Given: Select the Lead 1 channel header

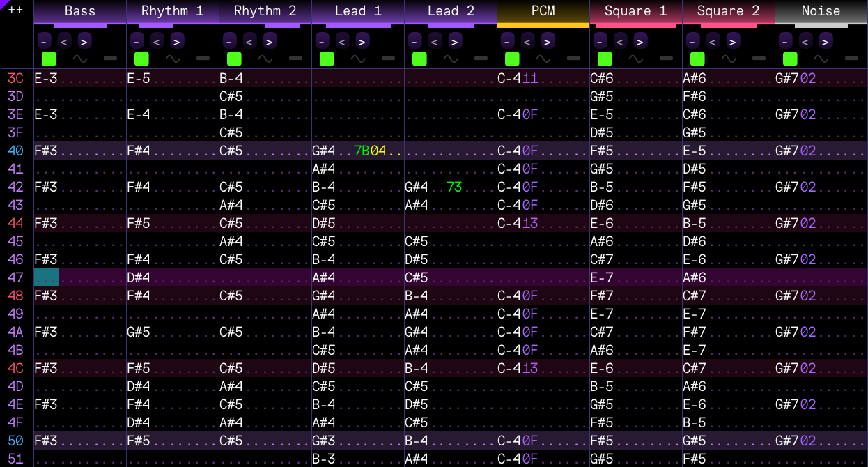Looking at the screenshot, I should click(358, 11).
